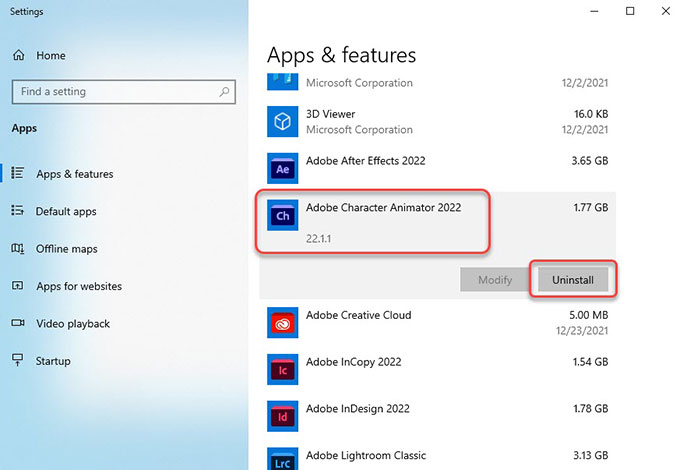This screenshot has width=680, height=470.
Task: Click the Video playback camera icon
Action: click(x=17, y=323)
